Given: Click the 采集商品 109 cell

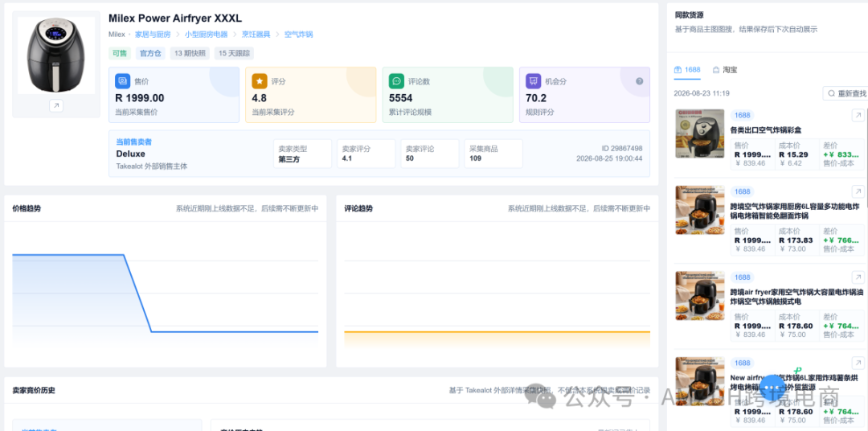Looking at the screenshot, I should point(493,154).
